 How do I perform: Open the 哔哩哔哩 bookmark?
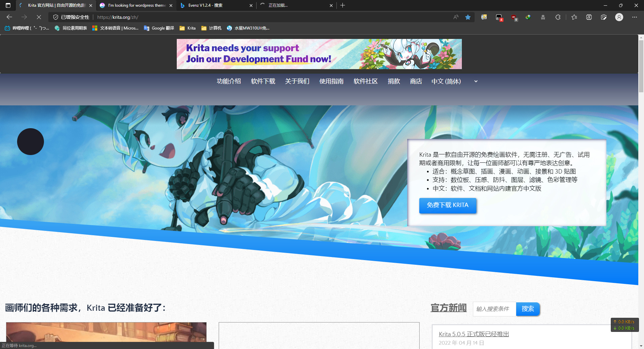point(27,28)
